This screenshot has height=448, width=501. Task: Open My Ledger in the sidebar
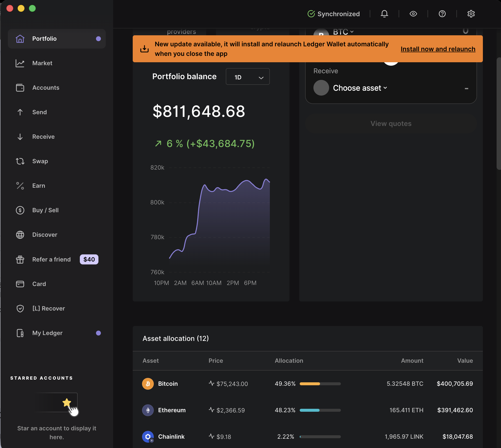[x=47, y=333]
